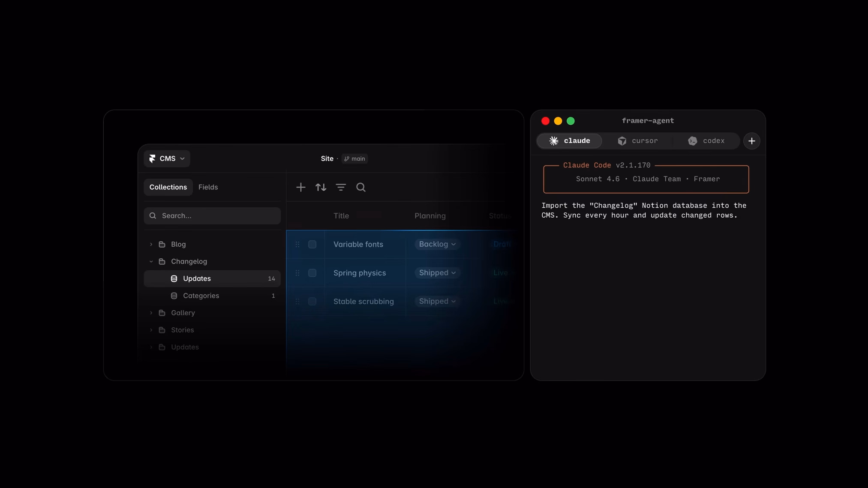The image size is (868, 488).
Task: Click the Framer logo icon
Action: coord(152,159)
